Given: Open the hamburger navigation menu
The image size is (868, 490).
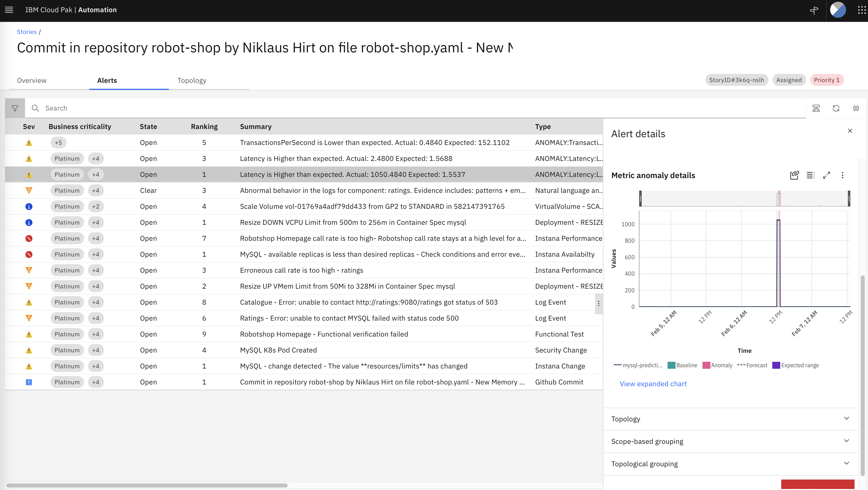Looking at the screenshot, I should 9,10.
